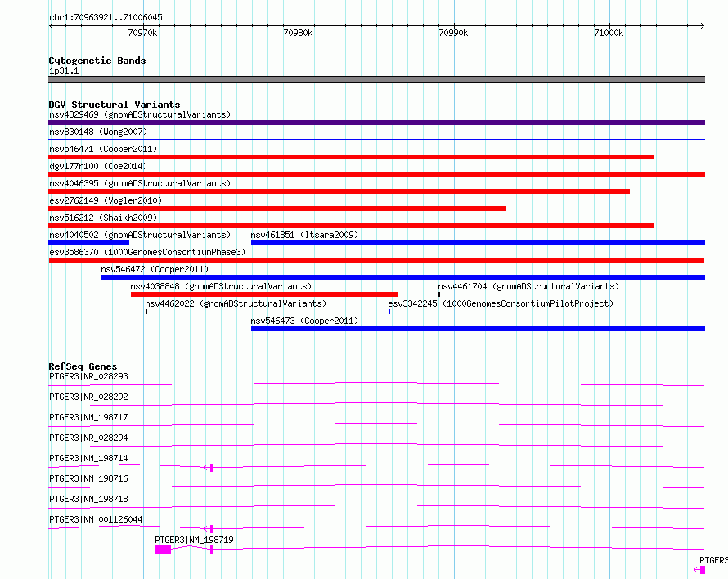Click the PTGER3|NM_198719 transcript label
The image size is (728, 579).
[194, 540]
